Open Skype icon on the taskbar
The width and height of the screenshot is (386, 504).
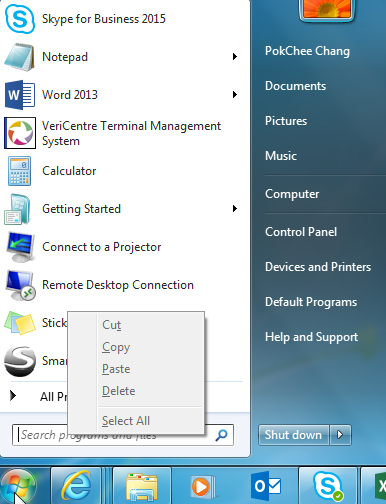coord(328,486)
